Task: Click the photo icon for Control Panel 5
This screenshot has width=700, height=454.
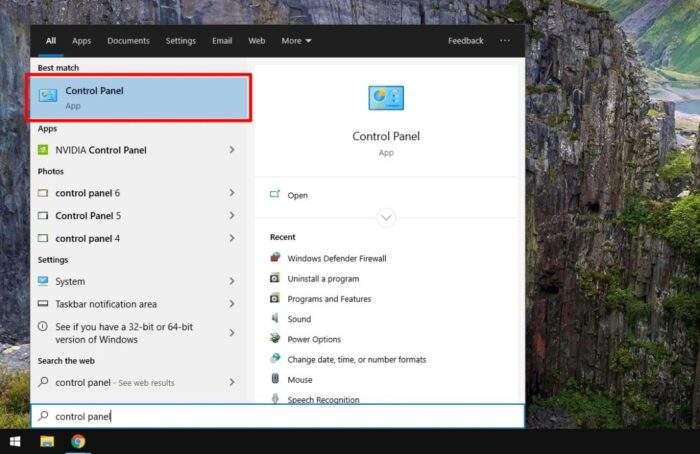Action: tap(43, 216)
